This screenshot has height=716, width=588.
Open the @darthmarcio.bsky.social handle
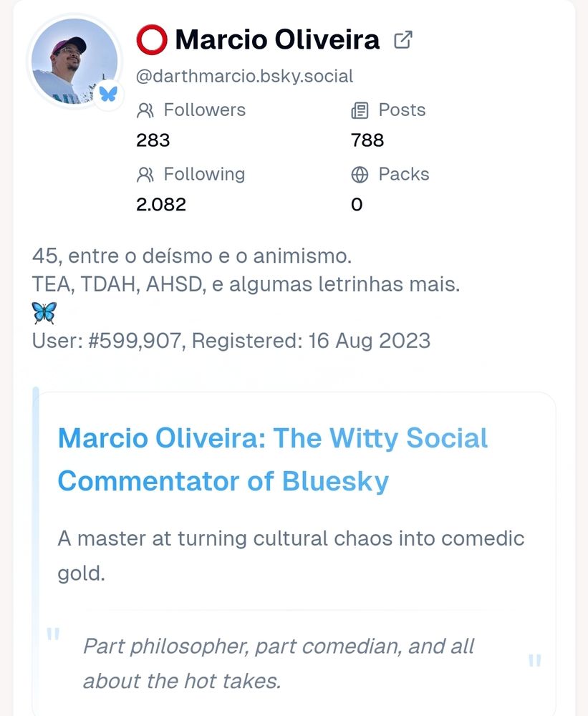(244, 77)
